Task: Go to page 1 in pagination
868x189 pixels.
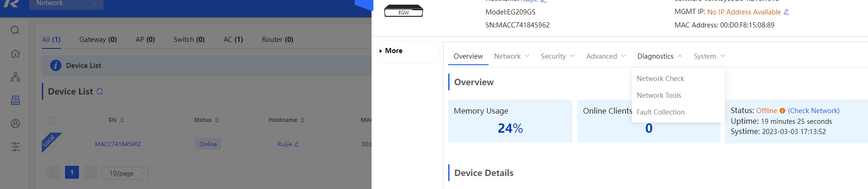Action: [72, 173]
